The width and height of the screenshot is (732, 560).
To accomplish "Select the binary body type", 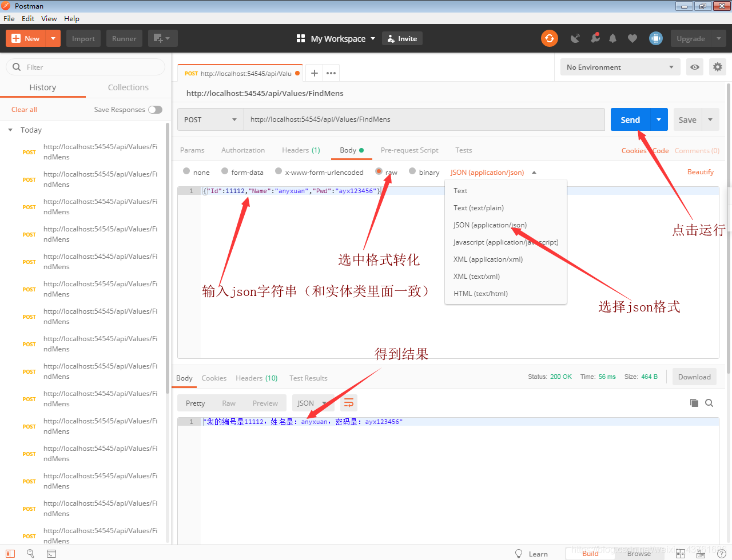I will point(412,171).
